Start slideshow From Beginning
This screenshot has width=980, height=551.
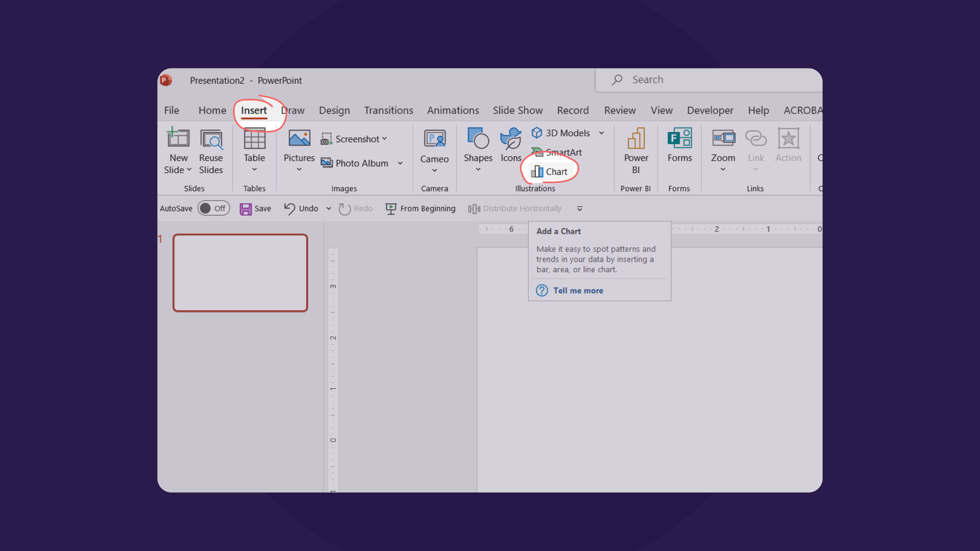click(x=420, y=208)
